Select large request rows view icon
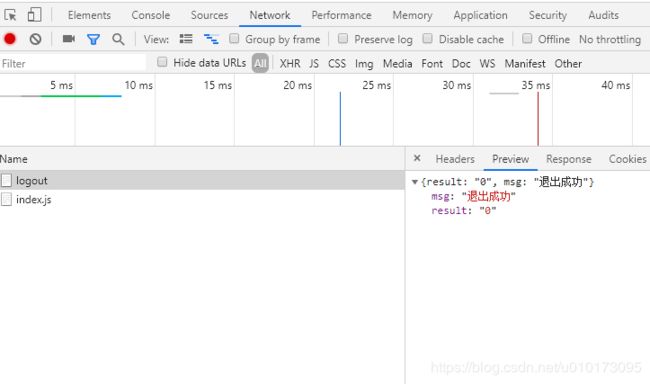Viewport: 650px width, 384px height. pyautogui.click(x=186, y=39)
